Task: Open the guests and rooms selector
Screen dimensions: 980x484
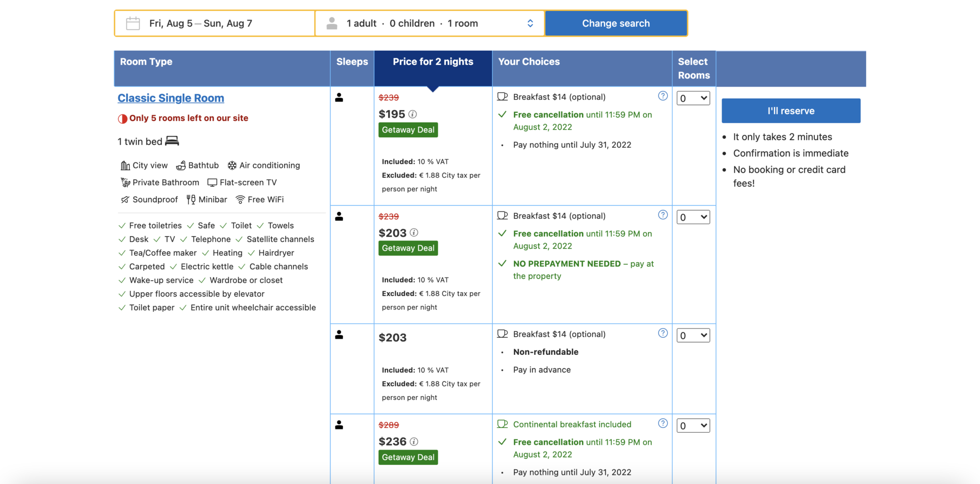Action: [x=429, y=23]
